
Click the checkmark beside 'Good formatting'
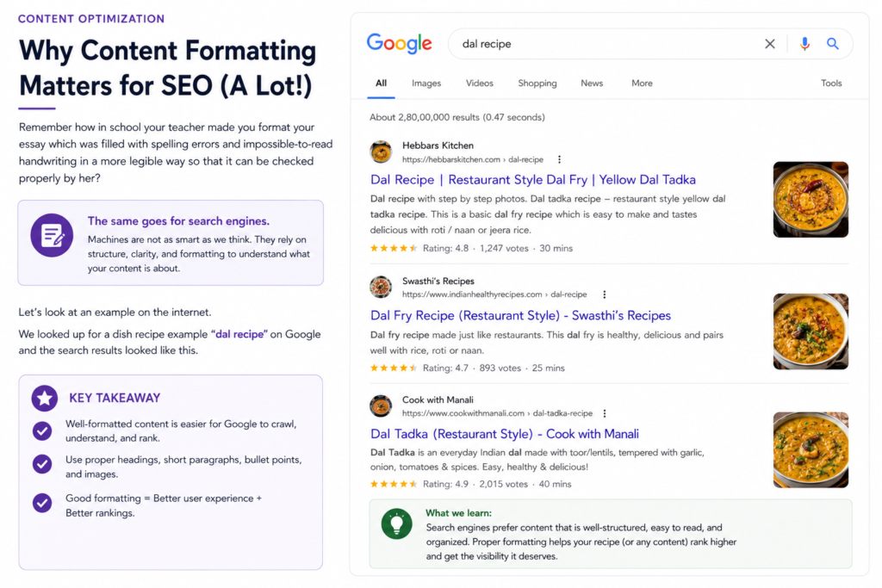click(x=42, y=503)
